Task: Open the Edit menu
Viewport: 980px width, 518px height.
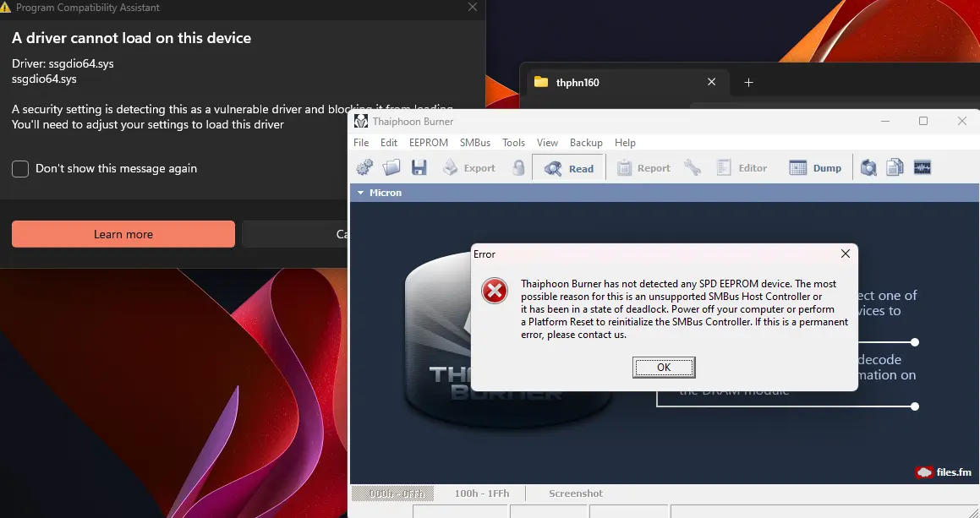Action: (x=389, y=143)
